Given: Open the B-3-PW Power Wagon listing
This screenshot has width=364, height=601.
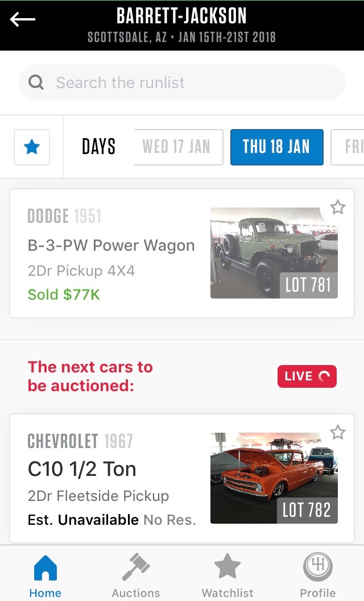Looking at the screenshot, I should click(111, 246).
